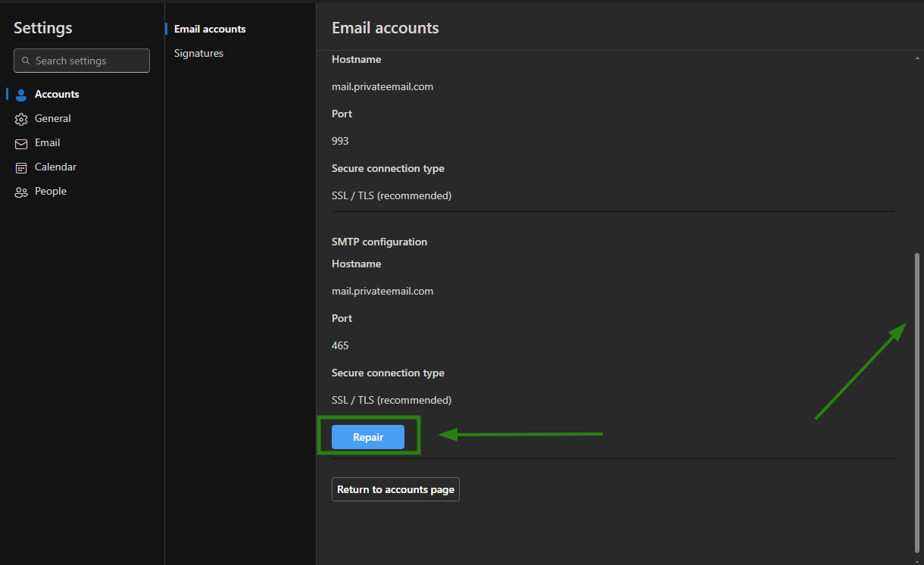Click Return to accounts page button
The image size is (924, 565).
coord(395,489)
